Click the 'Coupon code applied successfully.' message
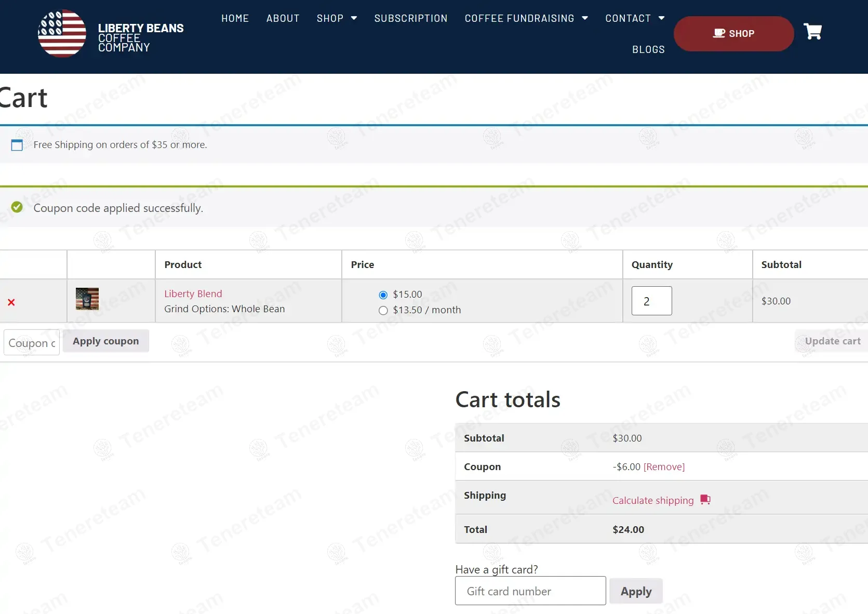This screenshot has height=614, width=868. tap(118, 208)
